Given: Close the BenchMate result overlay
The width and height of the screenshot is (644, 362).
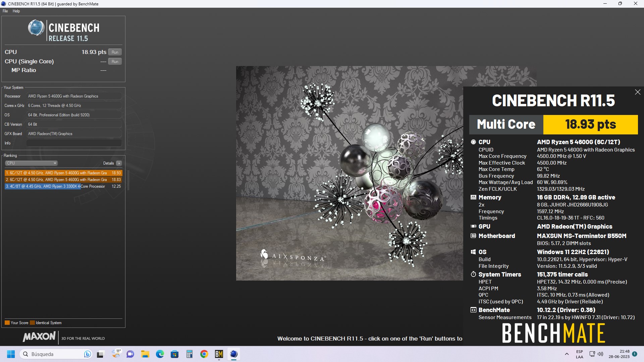Looking at the screenshot, I should (x=638, y=92).
